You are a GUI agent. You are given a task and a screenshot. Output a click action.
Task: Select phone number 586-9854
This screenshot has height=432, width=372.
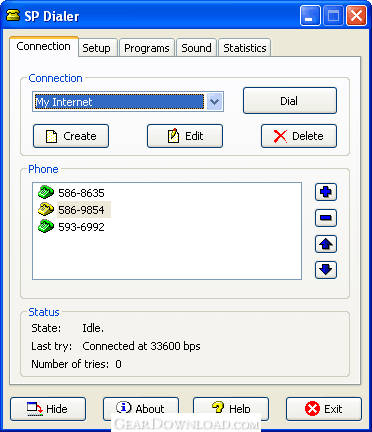tap(81, 210)
